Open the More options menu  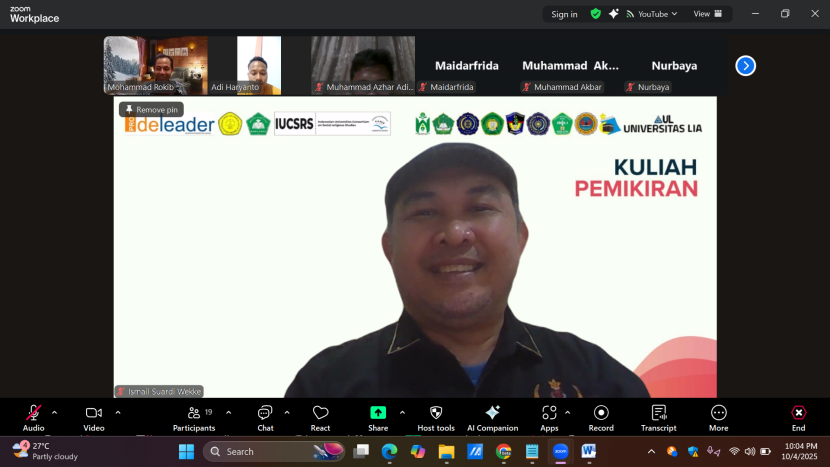pos(719,413)
